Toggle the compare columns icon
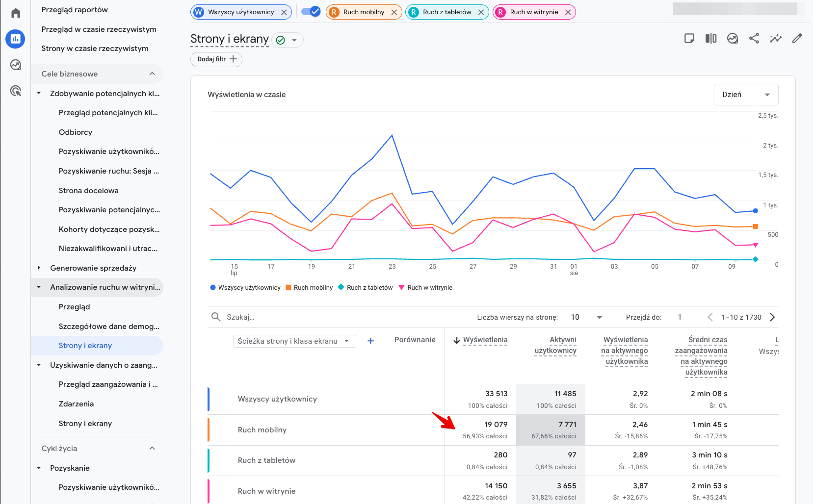This screenshot has width=813, height=504. [x=711, y=38]
